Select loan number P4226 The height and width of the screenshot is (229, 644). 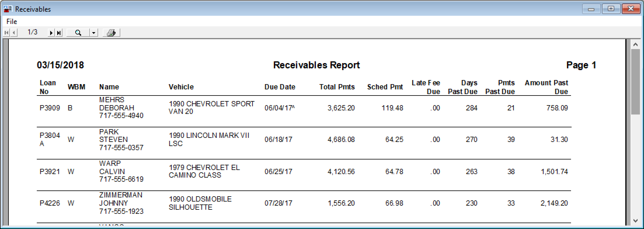tap(50, 203)
